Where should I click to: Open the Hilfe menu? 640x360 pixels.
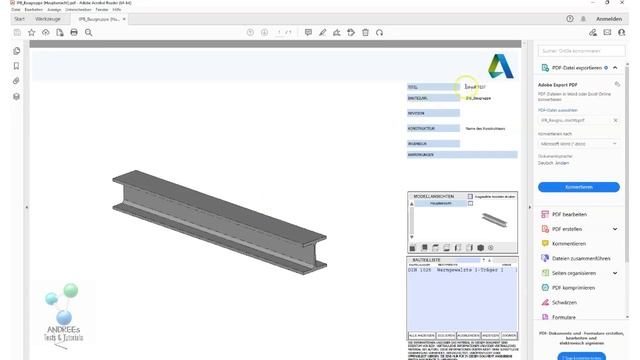tap(117, 9)
